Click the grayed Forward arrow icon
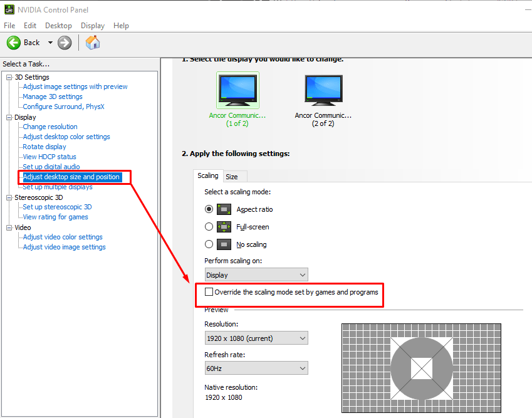This screenshot has width=532, height=418. [64, 42]
